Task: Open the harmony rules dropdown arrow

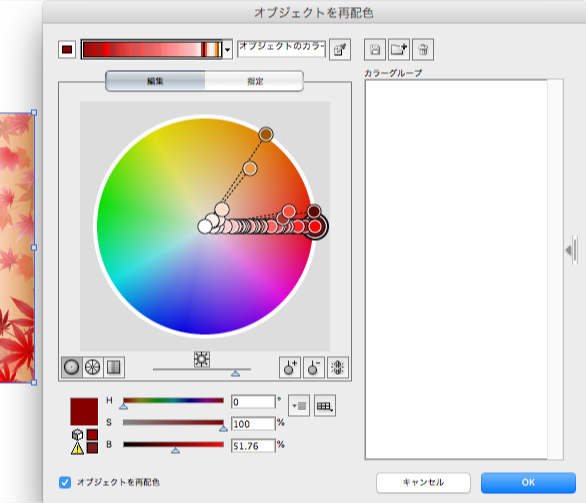Action: click(x=228, y=49)
